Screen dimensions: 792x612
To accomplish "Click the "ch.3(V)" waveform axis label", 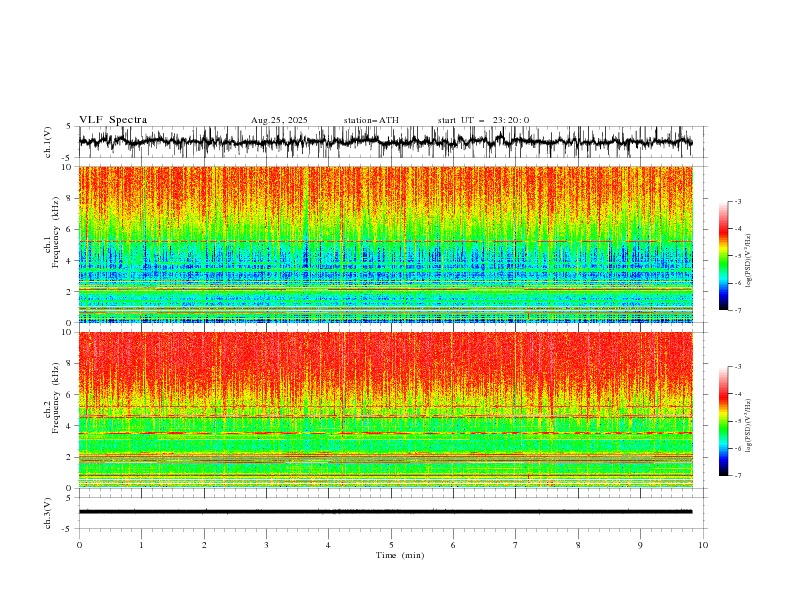I will (x=48, y=513).
